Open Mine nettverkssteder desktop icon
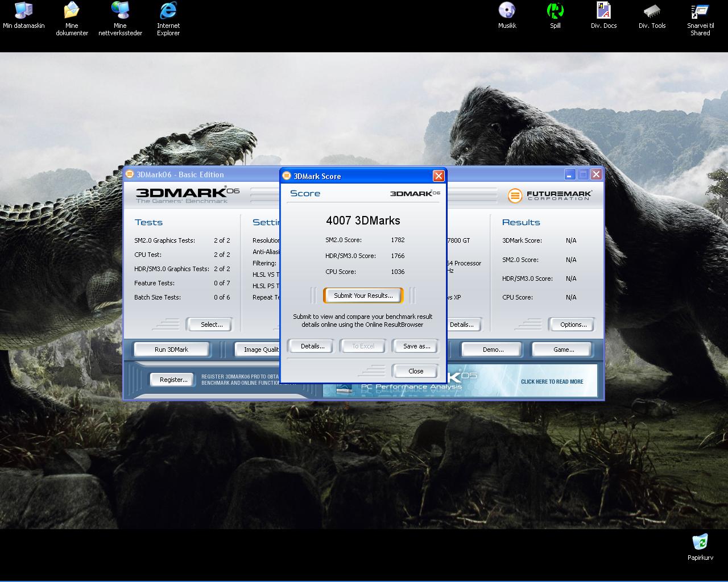728x582 pixels. [x=120, y=19]
